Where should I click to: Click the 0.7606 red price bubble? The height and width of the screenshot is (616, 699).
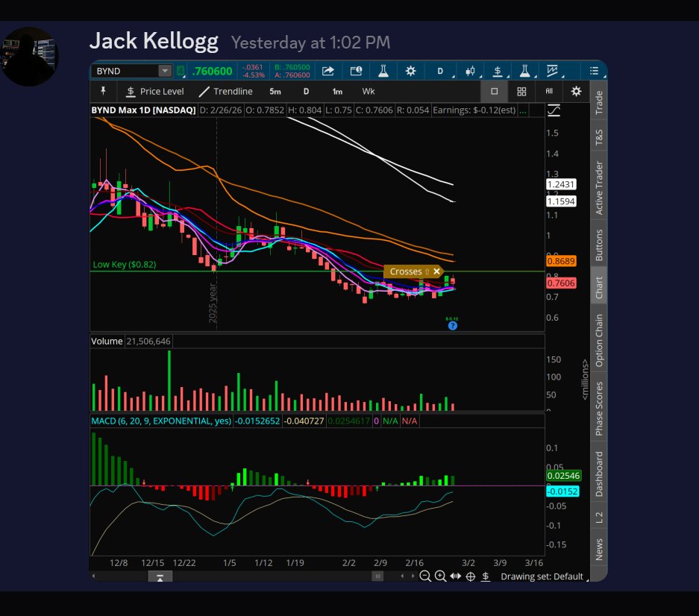point(561,283)
